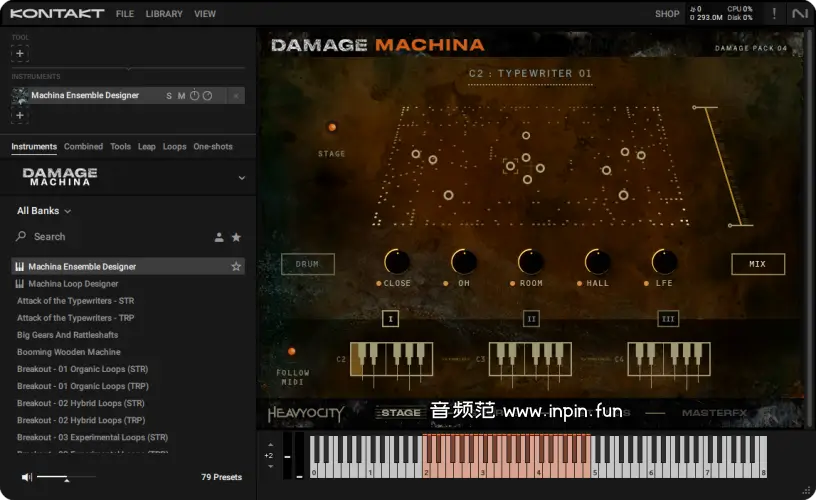
Task: Switch to the Loops tab
Action: tap(174, 147)
